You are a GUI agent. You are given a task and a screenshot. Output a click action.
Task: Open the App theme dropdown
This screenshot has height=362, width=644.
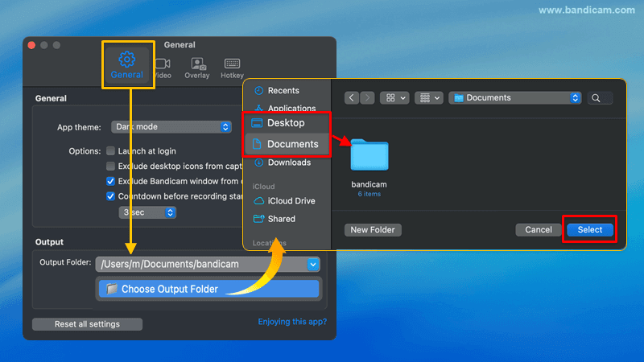(171, 126)
